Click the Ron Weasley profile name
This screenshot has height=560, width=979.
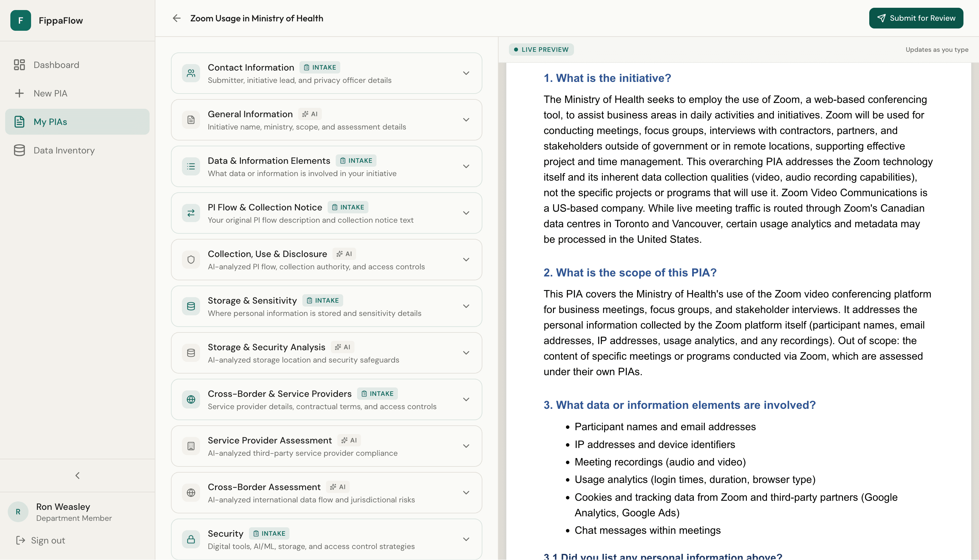[x=63, y=507]
